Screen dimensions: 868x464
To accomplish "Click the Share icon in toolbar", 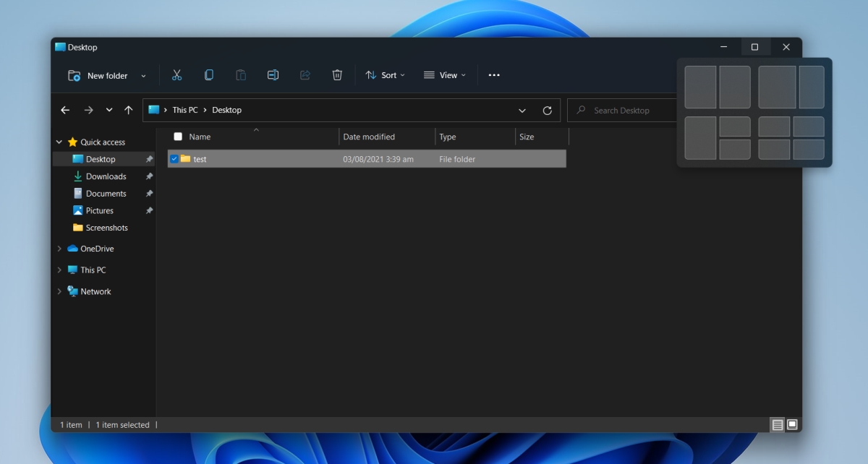I will tap(305, 75).
